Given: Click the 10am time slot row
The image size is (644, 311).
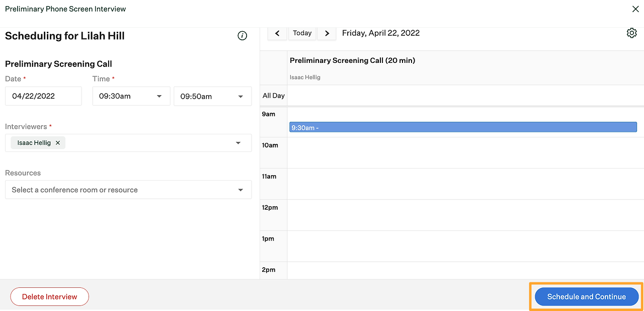Looking at the screenshot, I should [463, 153].
